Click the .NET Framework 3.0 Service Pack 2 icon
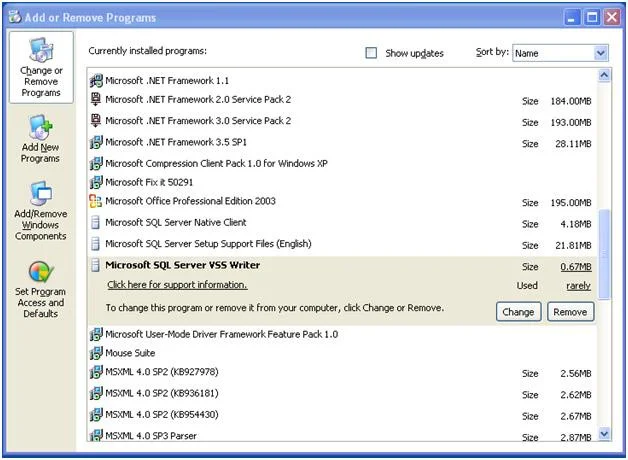628x460 pixels. (96, 121)
